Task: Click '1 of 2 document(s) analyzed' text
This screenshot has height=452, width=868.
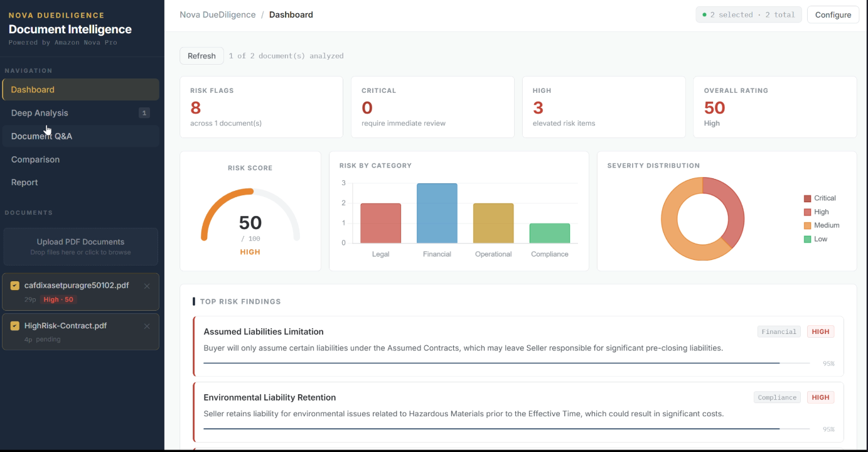Action: point(286,56)
